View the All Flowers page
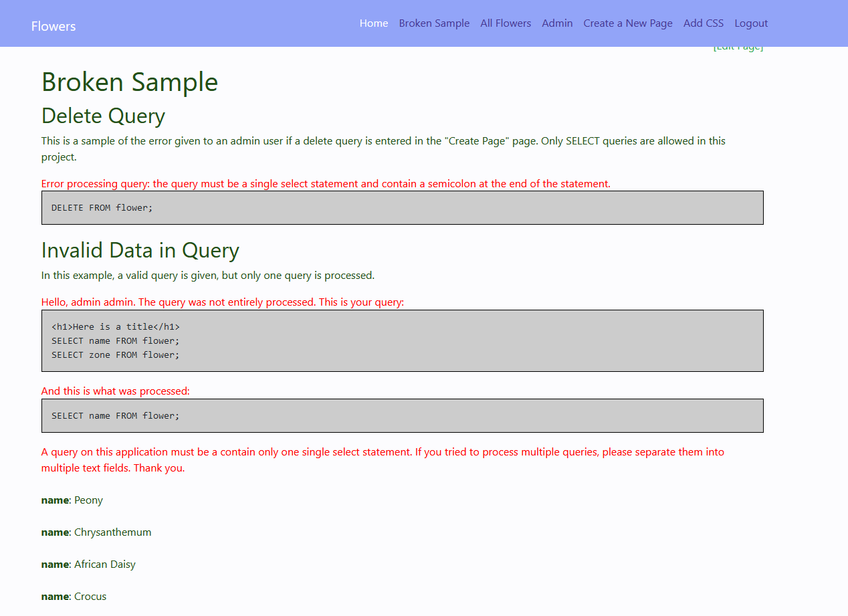This screenshot has height=616, width=848. (x=506, y=23)
